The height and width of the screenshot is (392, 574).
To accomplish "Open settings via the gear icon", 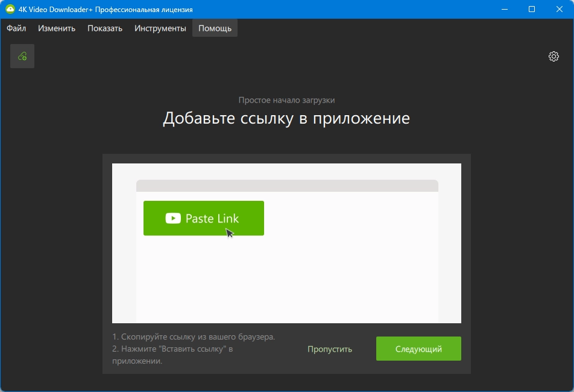I will (x=553, y=56).
